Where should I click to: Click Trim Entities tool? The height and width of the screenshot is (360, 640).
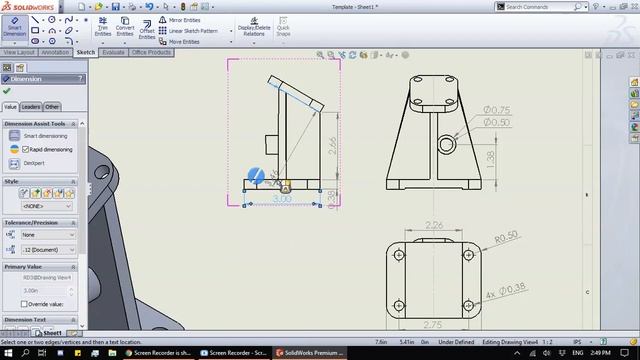103,27
